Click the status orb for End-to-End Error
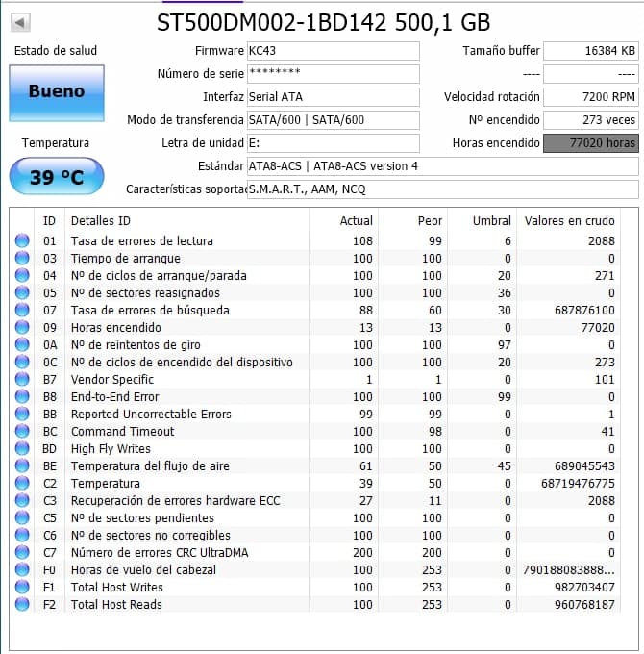The image size is (644, 654). click(x=22, y=397)
